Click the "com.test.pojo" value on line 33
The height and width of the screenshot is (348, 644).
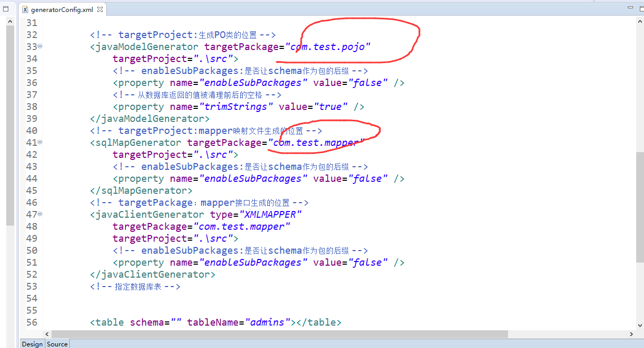coord(328,47)
